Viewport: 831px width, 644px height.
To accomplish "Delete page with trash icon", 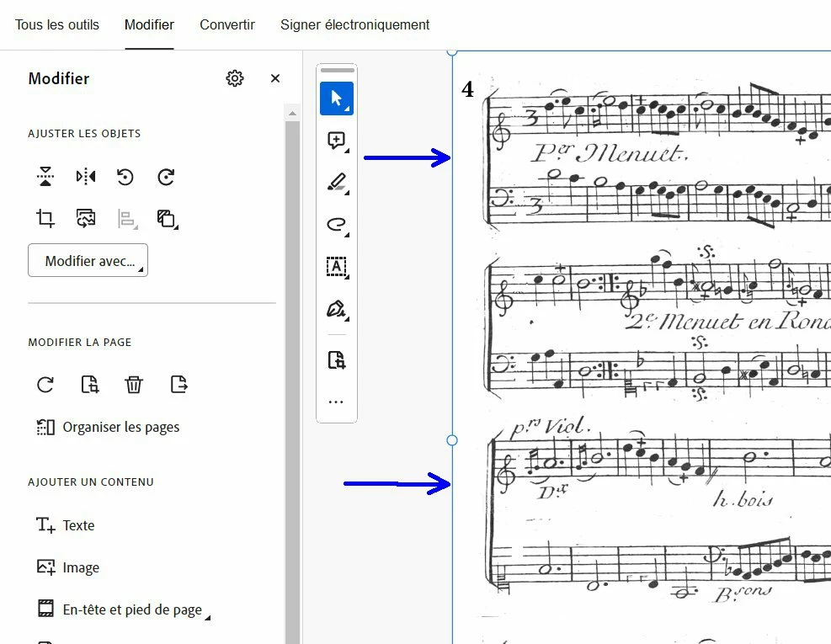I will (x=134, y=384).
